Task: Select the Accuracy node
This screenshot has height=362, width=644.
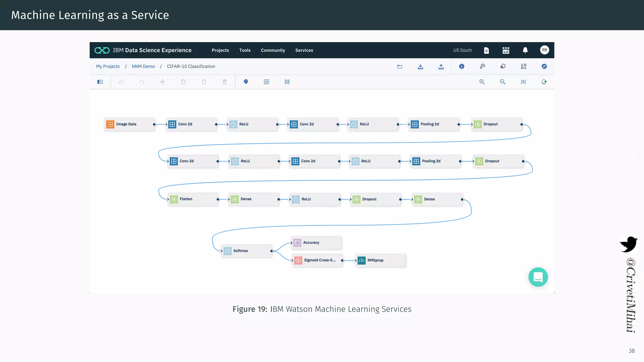Action: pyautogui.click(x=316, y=243)
